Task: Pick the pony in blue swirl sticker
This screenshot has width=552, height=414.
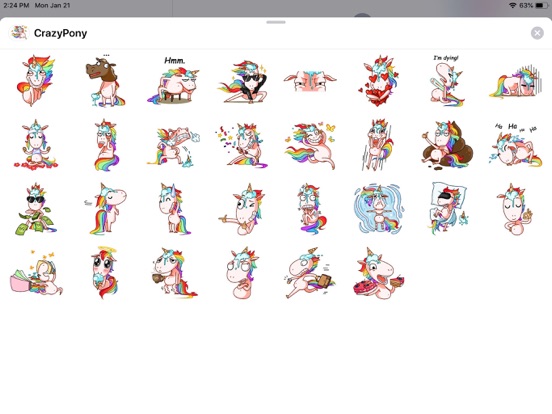Action: [x=379, y=209]
